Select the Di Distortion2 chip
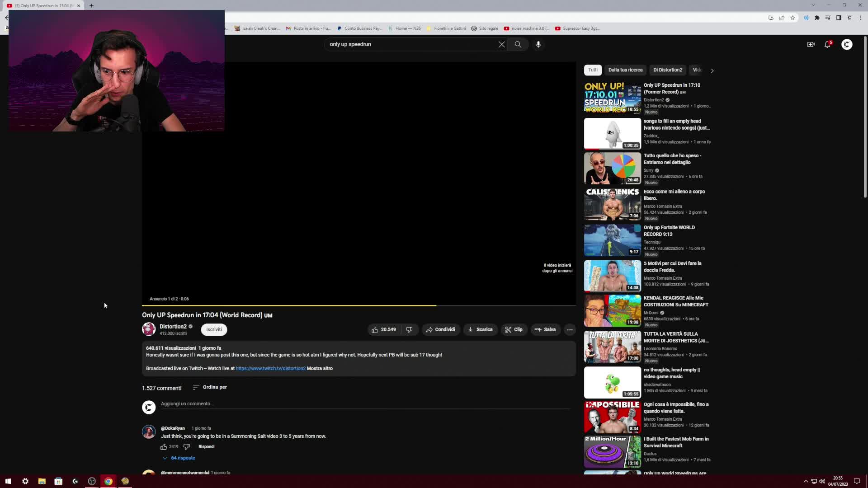Image resolution: width=868 pixels, height=488 pixels. point(667,70)
